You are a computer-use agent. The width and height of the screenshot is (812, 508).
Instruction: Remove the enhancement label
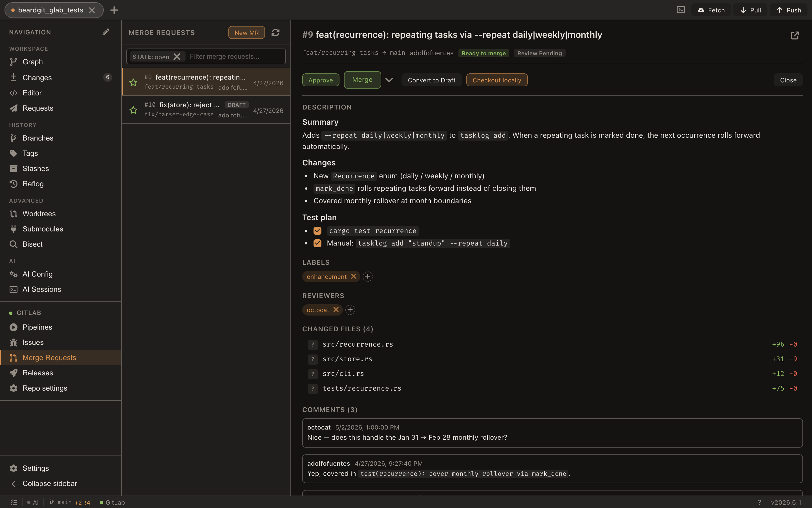pos(354,276)
